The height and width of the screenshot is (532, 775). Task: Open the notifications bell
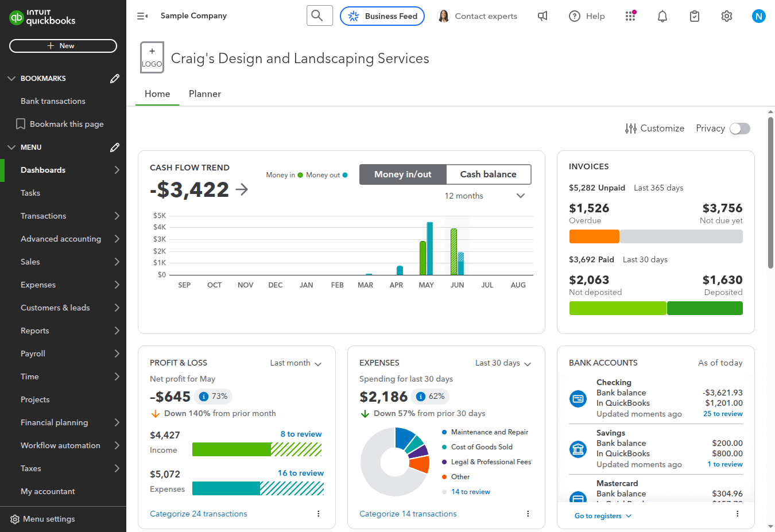(x=662, y=16)
